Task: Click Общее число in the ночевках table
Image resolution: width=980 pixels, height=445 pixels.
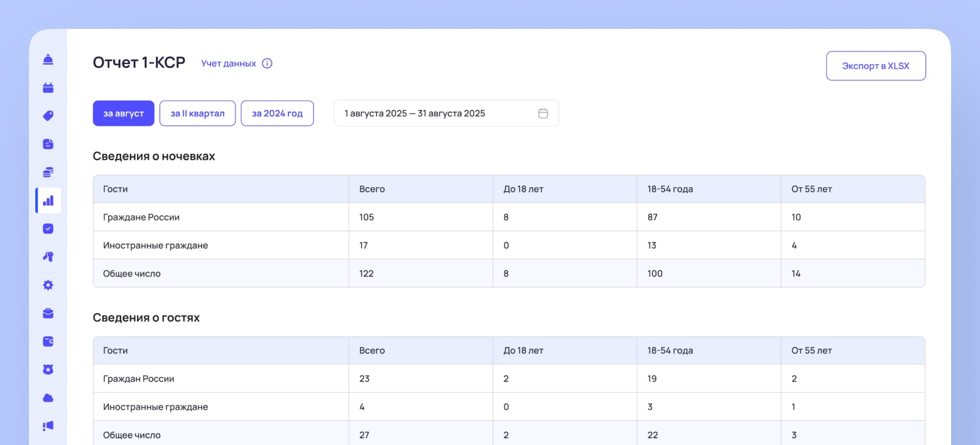Action: [132, 274]
